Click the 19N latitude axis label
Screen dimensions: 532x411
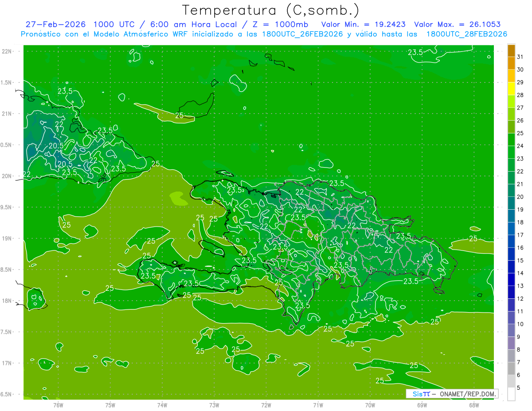click(7, 239)
